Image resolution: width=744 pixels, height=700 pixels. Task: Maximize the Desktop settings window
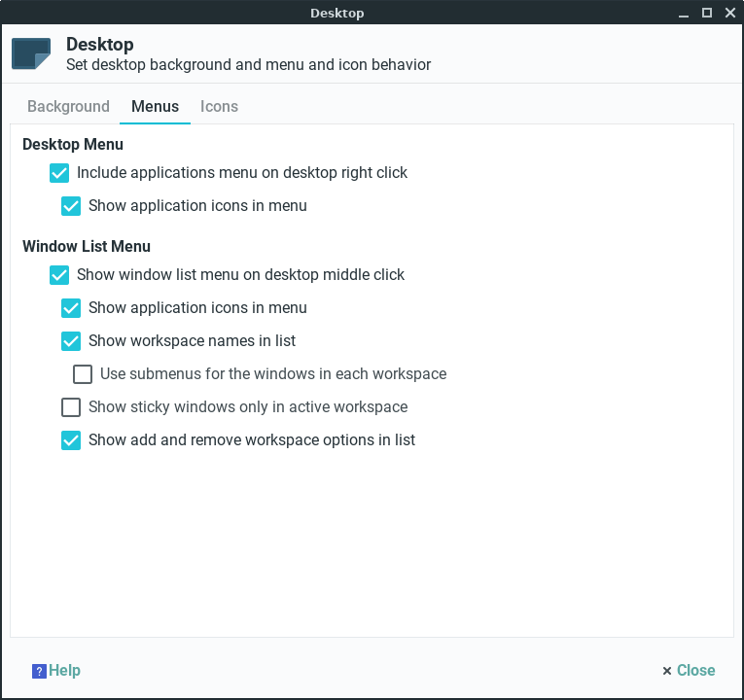pyautogui.click(x=707, y=13)
